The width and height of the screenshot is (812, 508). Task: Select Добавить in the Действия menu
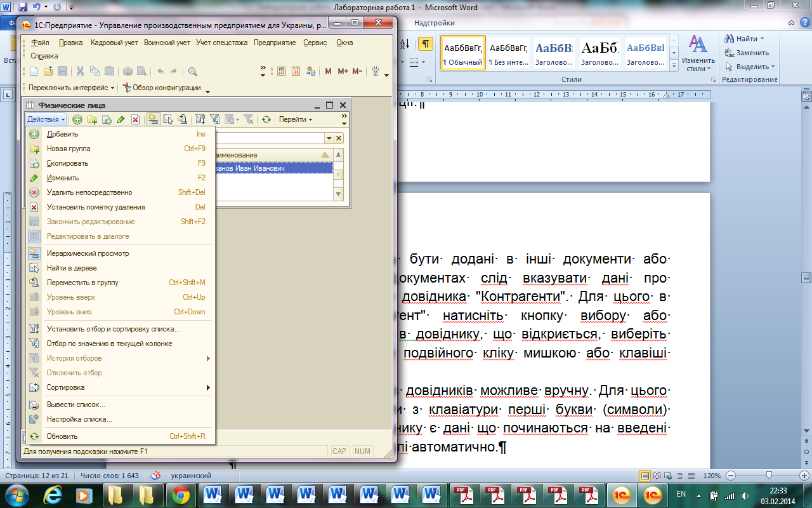(x=121, y=134)
